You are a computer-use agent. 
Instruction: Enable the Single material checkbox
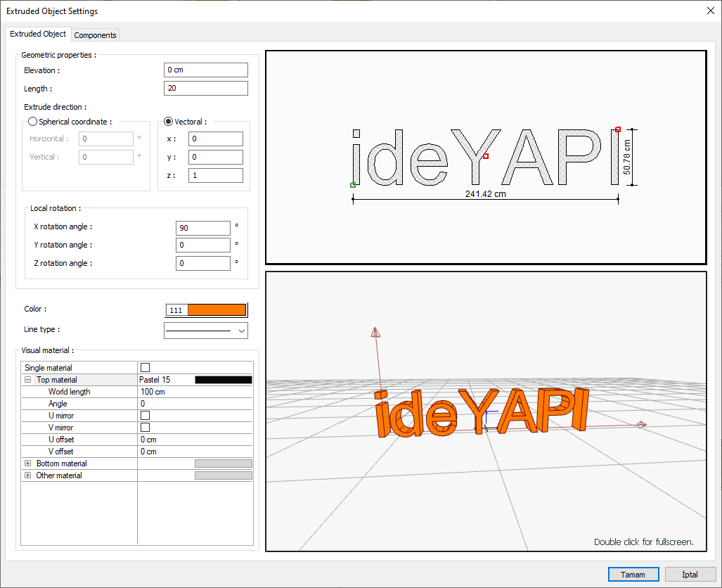(x=146, y=368)
